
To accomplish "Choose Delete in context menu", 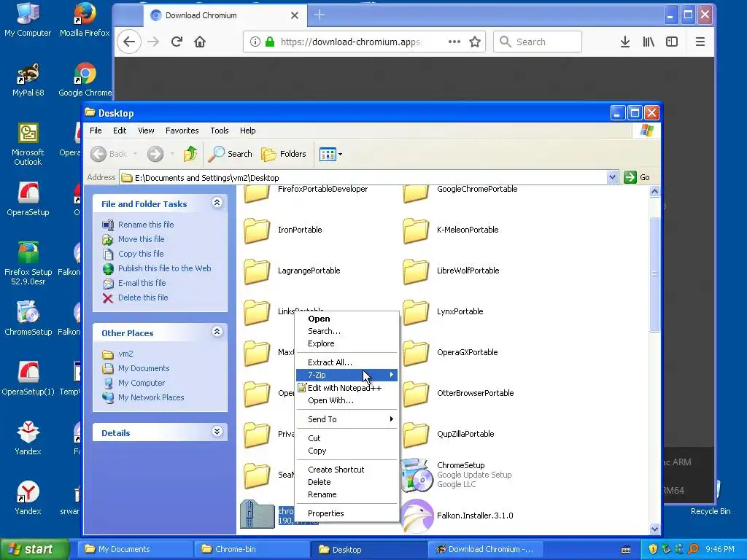I will (347, 482).
